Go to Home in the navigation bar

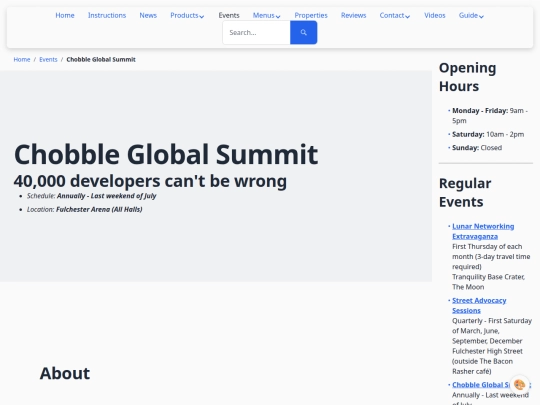65,15
